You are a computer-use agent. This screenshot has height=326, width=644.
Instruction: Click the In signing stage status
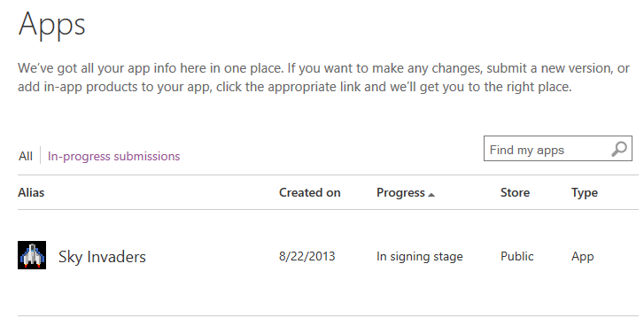pyautogui.click(x=420, y=257)
